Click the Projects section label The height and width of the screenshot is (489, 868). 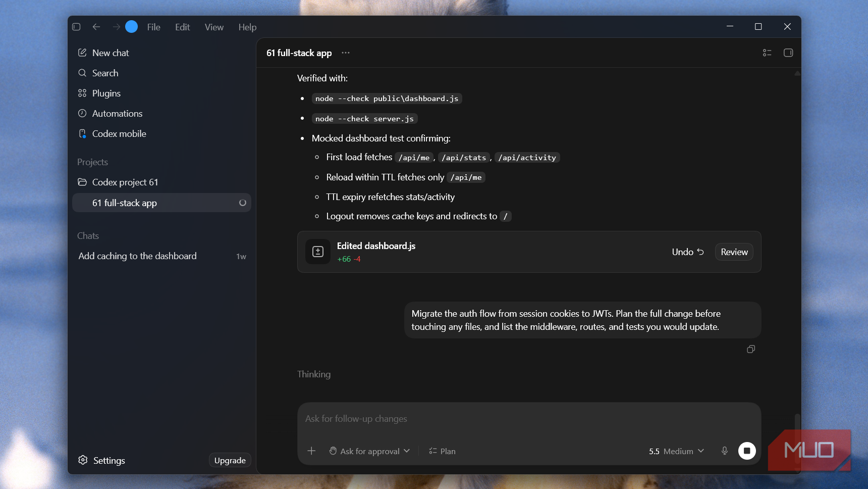pos(93,162)
